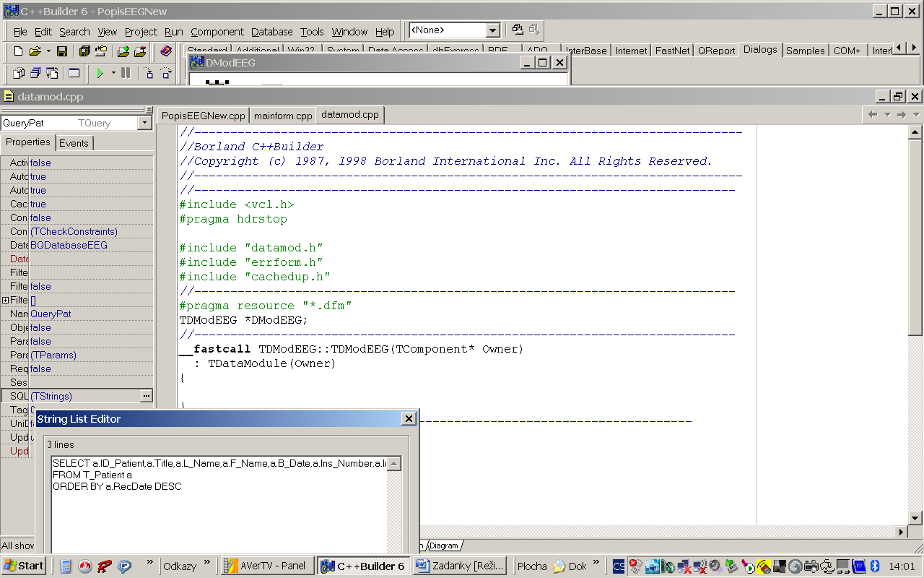Click the Step Over debug icon

165,73
